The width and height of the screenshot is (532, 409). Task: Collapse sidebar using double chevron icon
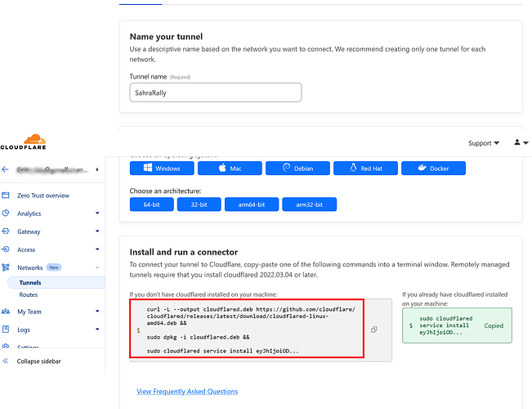pyautogui.click(x=6, y=361)
